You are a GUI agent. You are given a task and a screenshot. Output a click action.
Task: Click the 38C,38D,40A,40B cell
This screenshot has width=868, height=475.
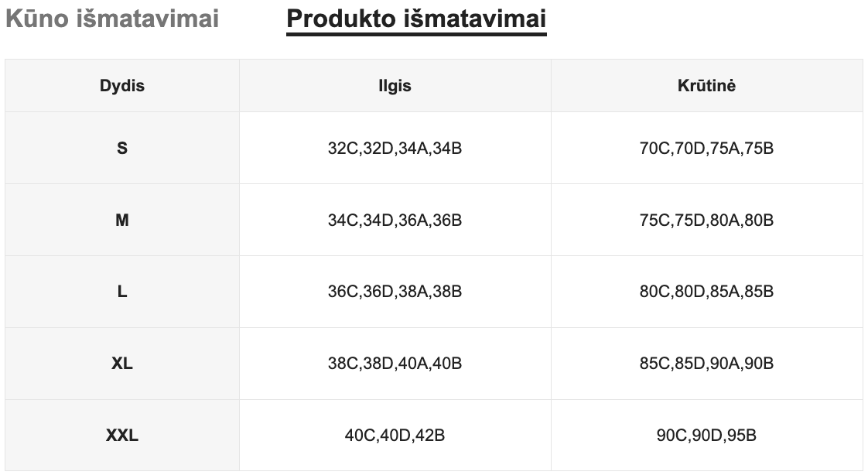point(395,364)
